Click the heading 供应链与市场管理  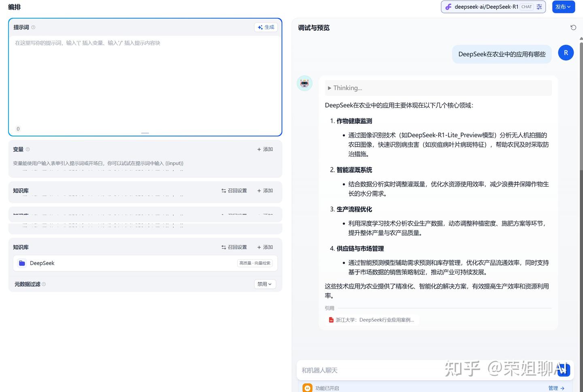tap(360, 249)
